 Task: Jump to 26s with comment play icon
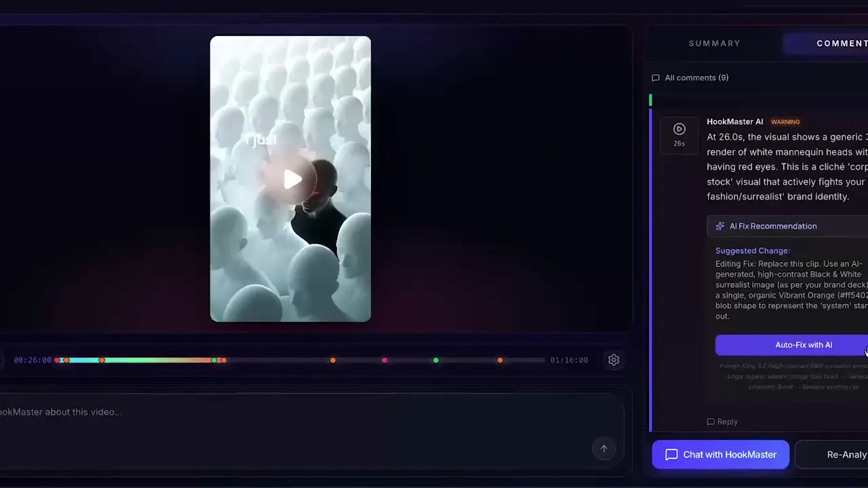pyautogui.click(x=679, y=129)
